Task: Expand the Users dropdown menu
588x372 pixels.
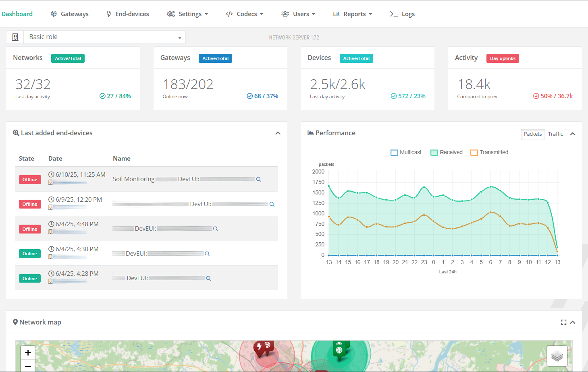Action: coord(298,14)
